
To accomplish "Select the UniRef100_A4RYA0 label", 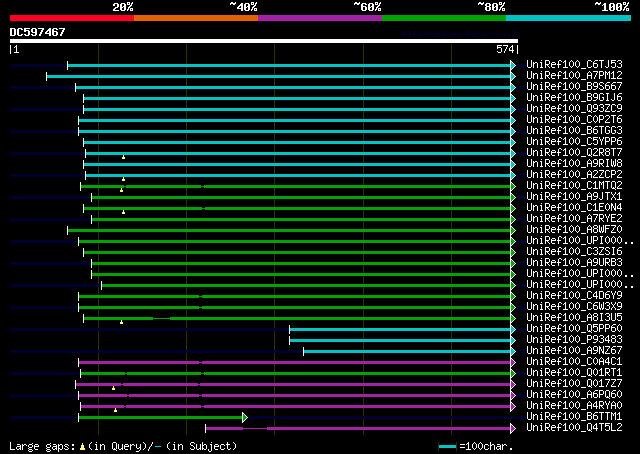I will click(x=574, y=406).
